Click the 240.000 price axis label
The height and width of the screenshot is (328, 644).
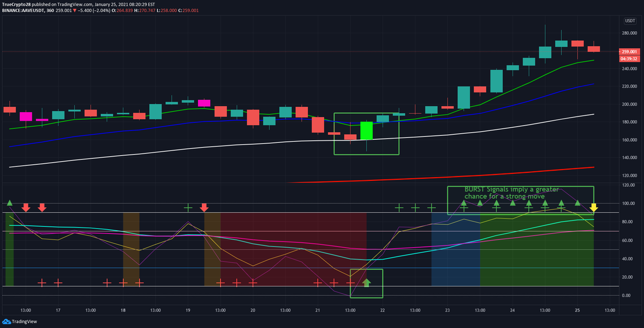(x=630, y=69)
